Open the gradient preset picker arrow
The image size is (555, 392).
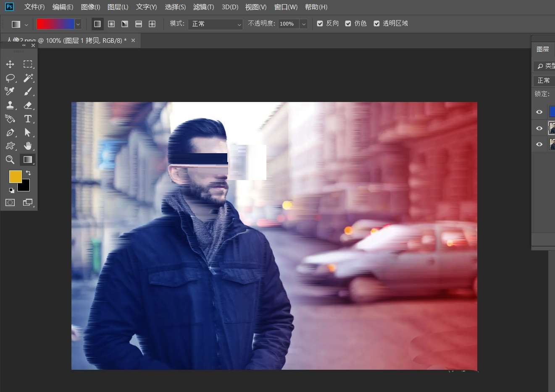click(x=78, y=24)
